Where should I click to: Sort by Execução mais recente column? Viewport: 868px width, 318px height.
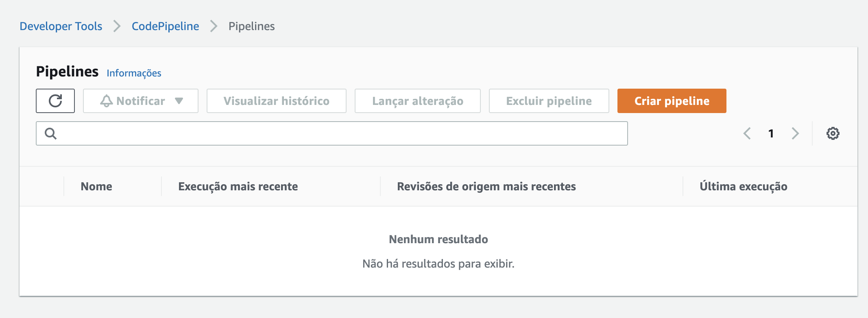238,186
